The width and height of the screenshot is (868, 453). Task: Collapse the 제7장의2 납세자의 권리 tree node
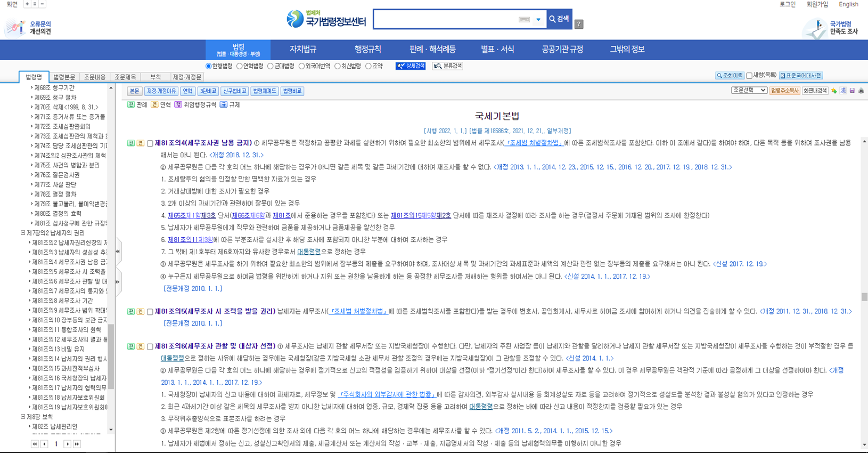23,233
